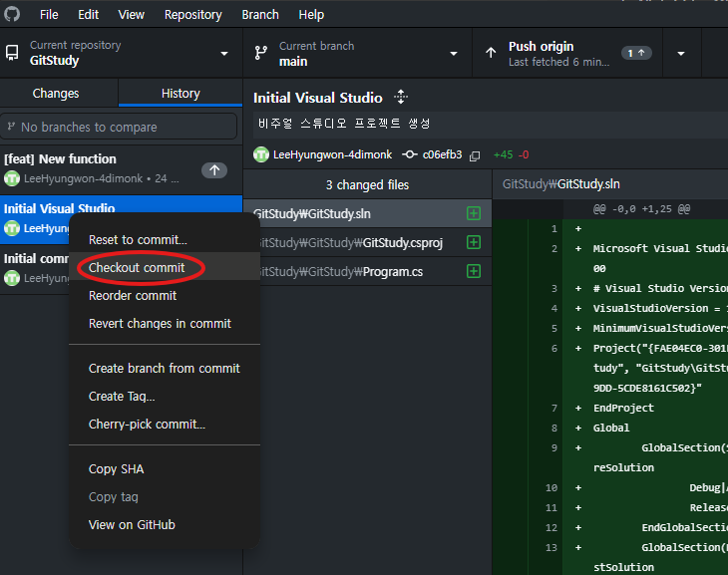Click the expand commit summary icon
The image size is (728, 575).
pos(401,97)
